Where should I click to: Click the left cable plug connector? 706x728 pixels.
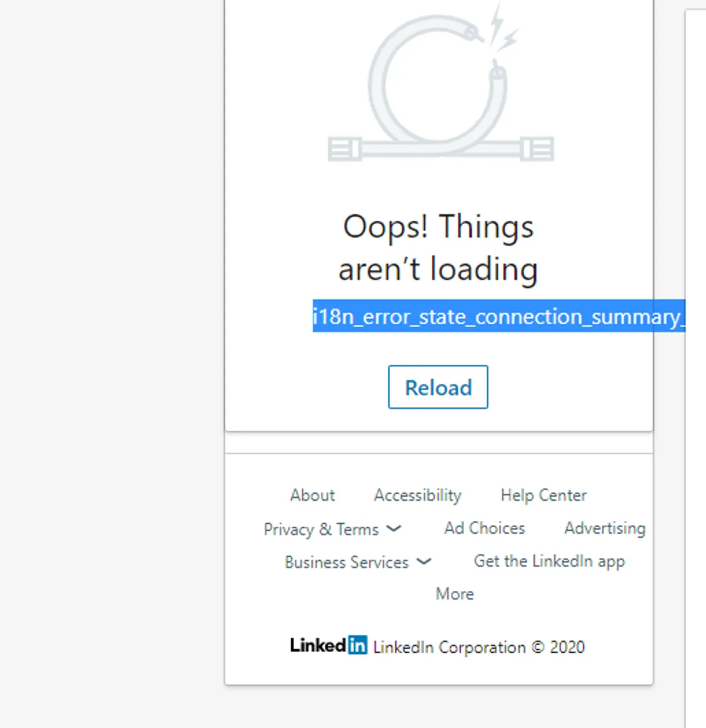coord(344,149)
